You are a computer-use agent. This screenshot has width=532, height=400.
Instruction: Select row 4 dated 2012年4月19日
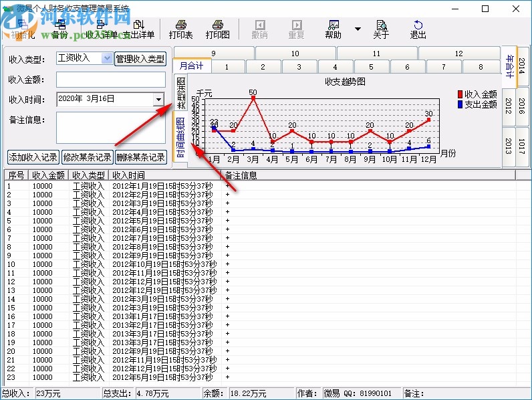coord(261,212)
